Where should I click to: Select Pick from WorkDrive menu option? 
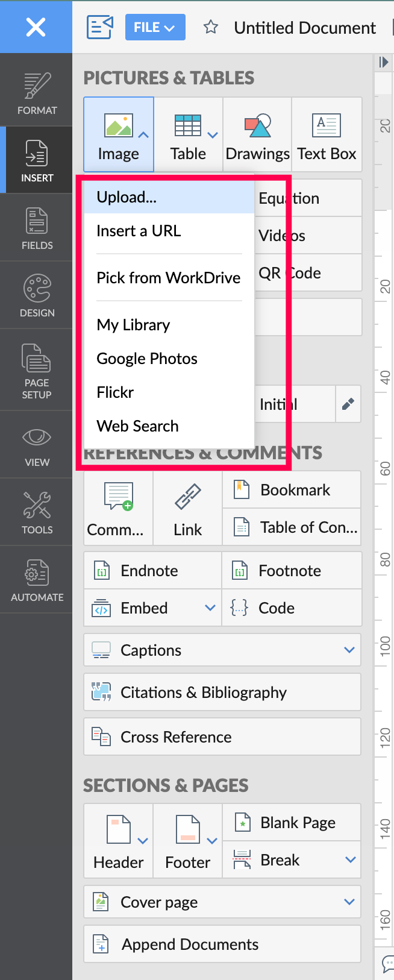pos(168,278)
